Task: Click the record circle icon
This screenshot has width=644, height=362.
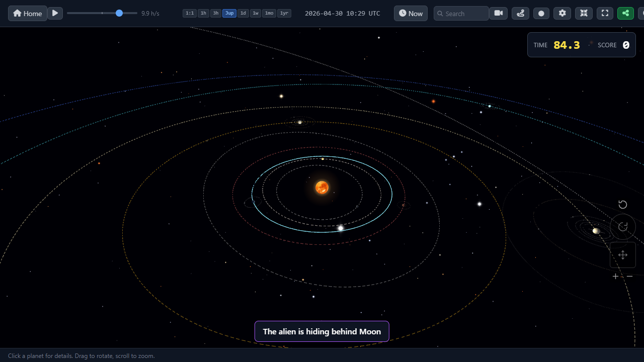Action: tap(541, 13)
